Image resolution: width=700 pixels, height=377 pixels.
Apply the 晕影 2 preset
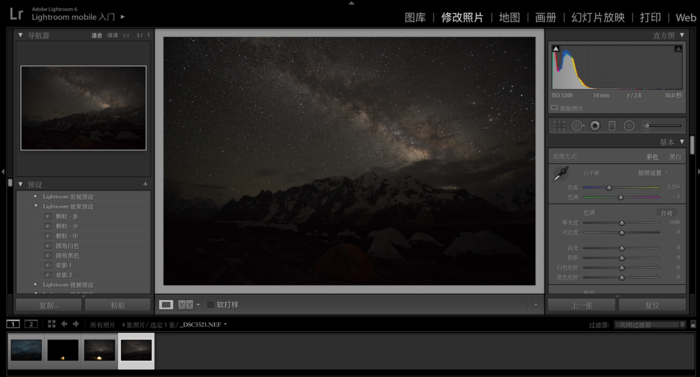click(64, 275)
